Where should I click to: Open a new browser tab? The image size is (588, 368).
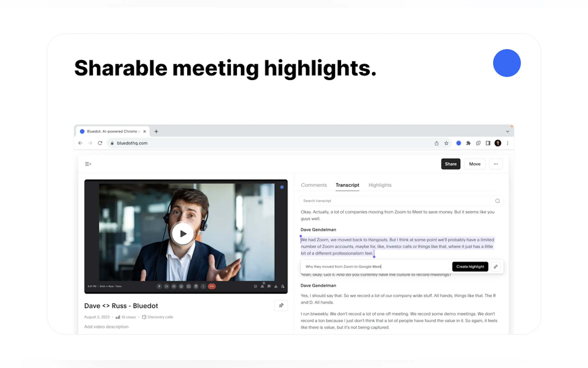pyautogui.click(x=156, y=131)
